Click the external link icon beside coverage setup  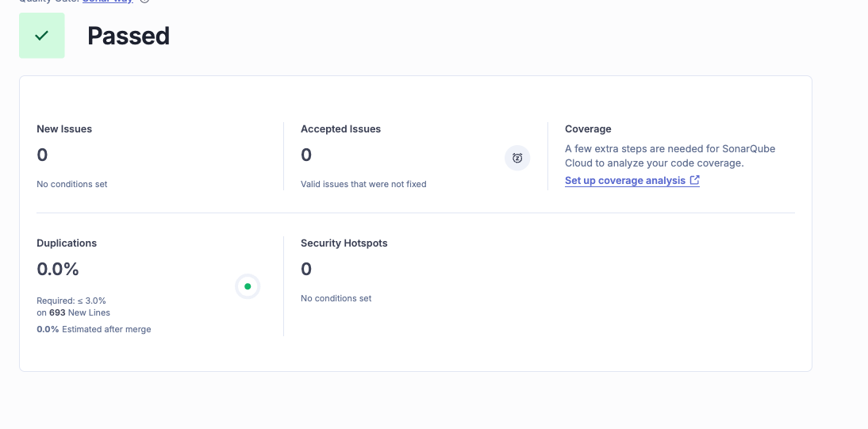[695, 180]
